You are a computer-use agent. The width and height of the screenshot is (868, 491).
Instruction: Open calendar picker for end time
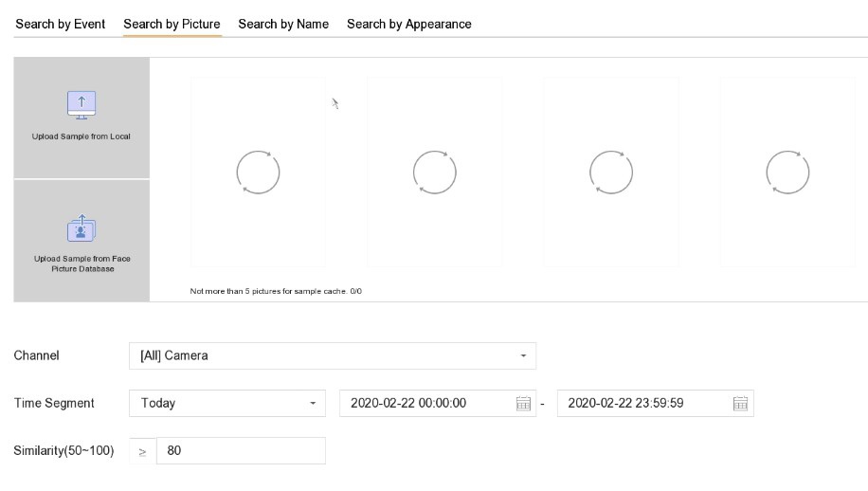[741, 404]
